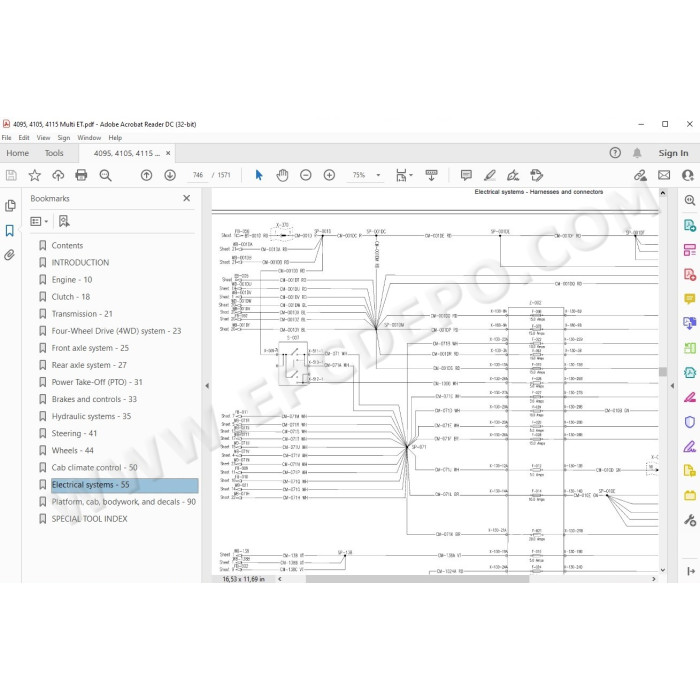
Task: Open the sign document pen tool
Action: 513,175
